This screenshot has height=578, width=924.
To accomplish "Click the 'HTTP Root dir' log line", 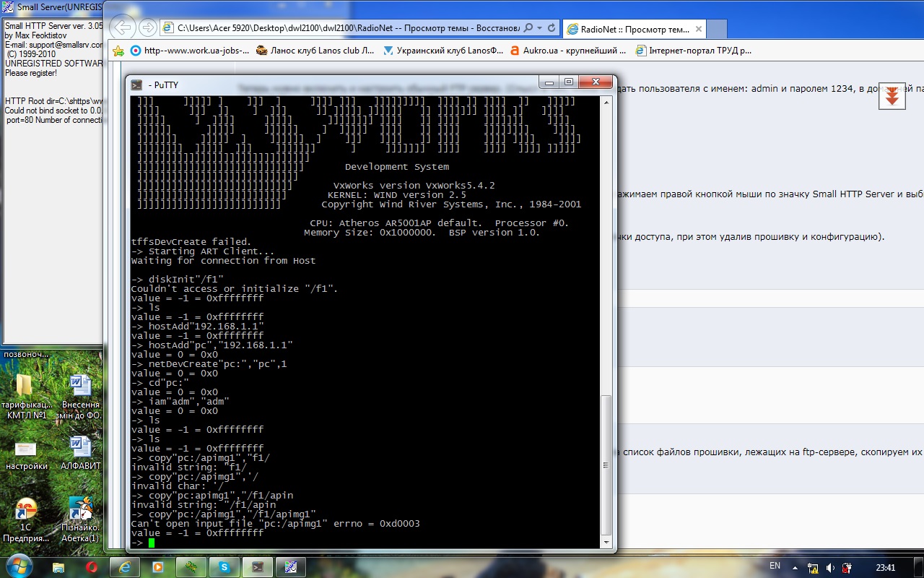I will pos(53,101).
